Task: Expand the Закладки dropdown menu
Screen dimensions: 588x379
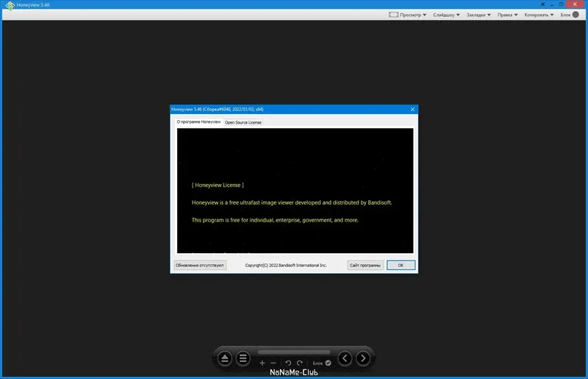Action: pos(478,15)
